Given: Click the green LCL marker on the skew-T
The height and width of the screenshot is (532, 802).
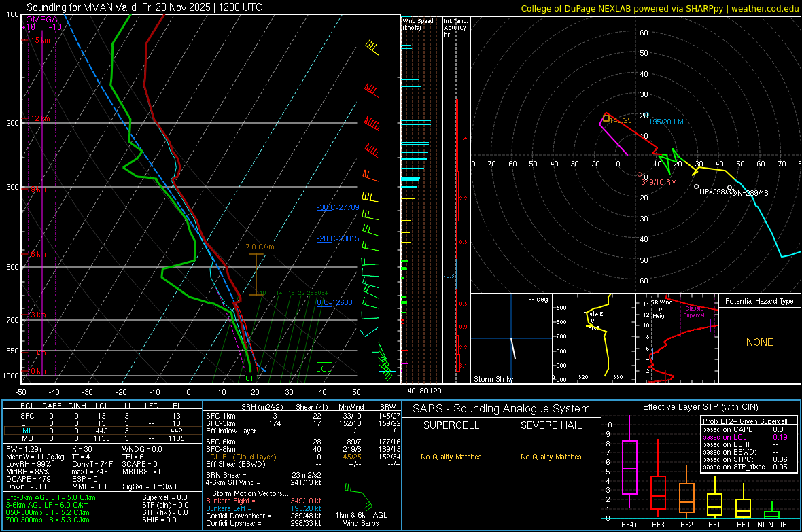Looking at the screenshot, I should [x=324, y=368].
